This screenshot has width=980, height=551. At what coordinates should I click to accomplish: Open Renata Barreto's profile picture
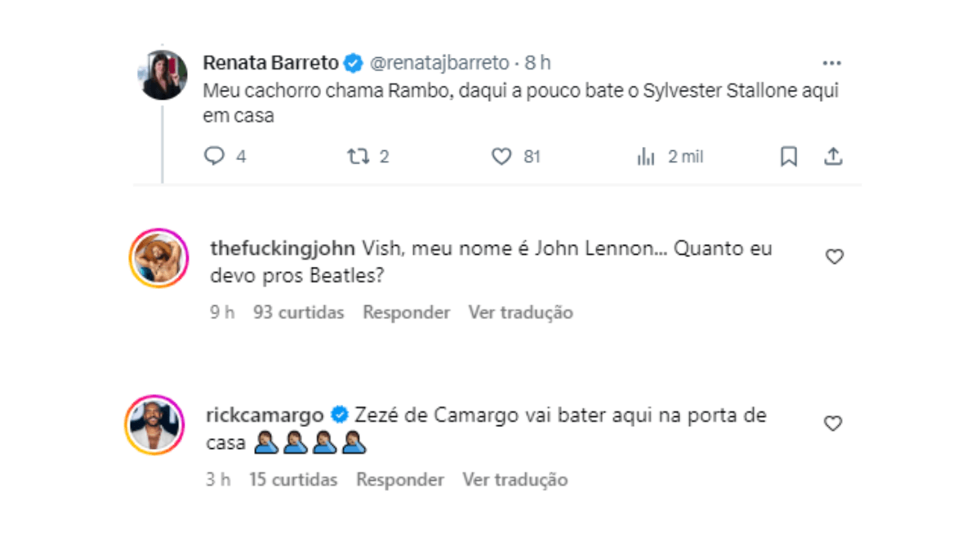pos(163,75)
